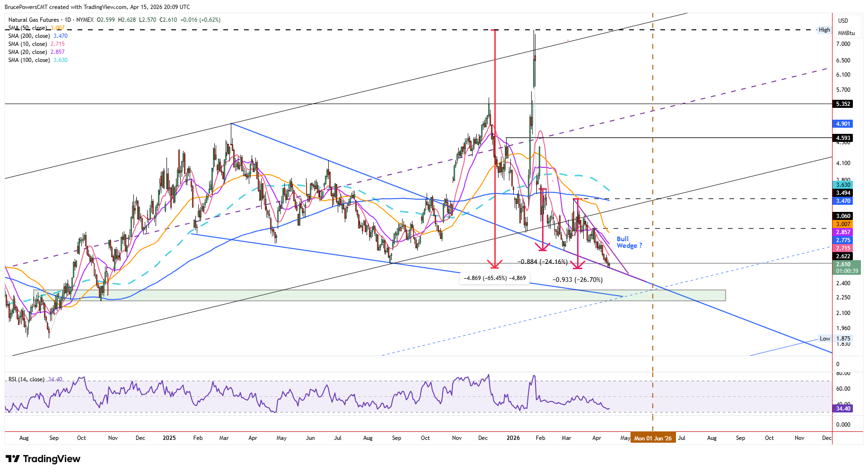Screen dimensions: 868x473
Task: Click the High price marker label
Action: (x=824, y=30)
